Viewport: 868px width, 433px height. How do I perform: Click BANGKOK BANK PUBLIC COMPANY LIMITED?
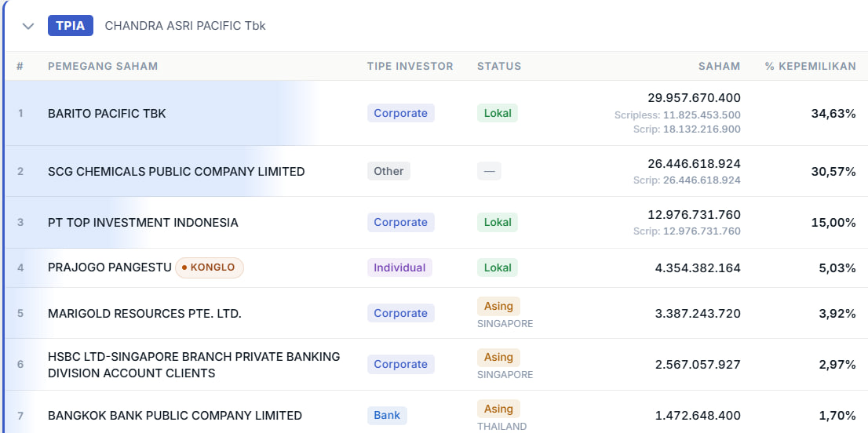pyautogui.click(x=175, y=415)
